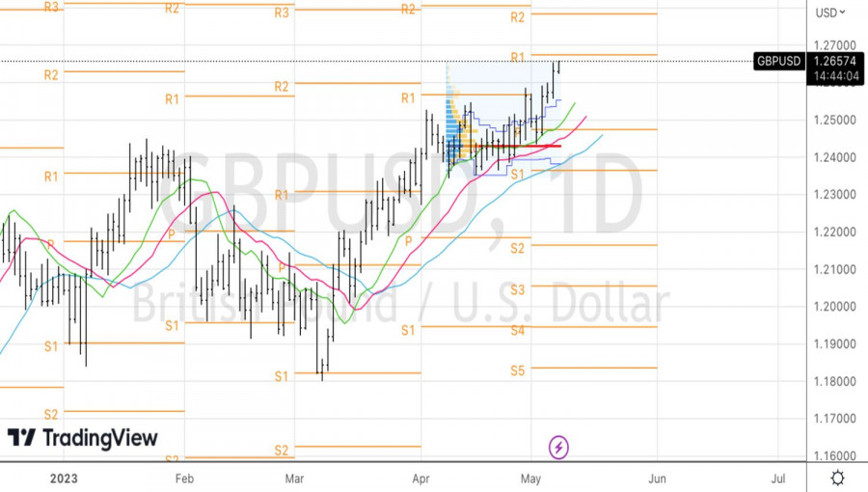Click the 1.27000 price axis label

click(835, 45)
